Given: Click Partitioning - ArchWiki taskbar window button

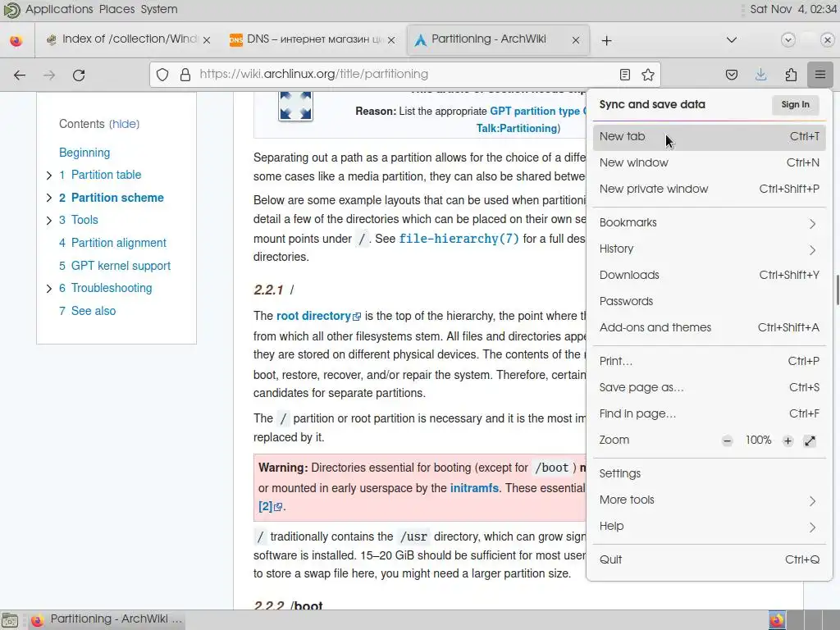Looking at the screenshot, I should click(x=107, y=619).
